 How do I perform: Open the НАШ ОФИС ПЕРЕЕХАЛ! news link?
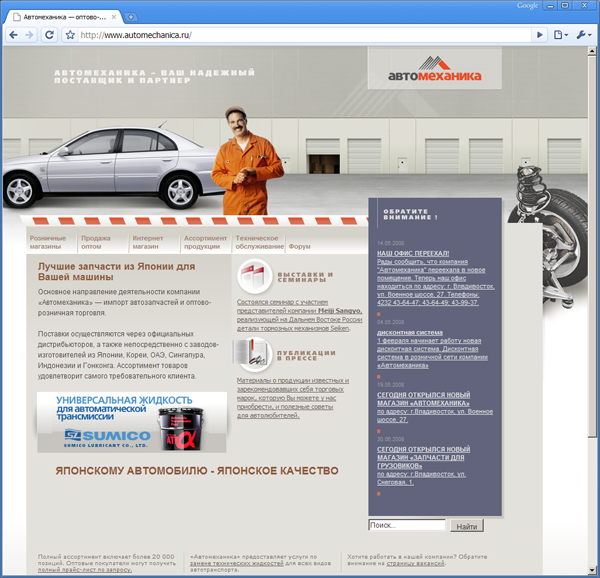point(413,253)
